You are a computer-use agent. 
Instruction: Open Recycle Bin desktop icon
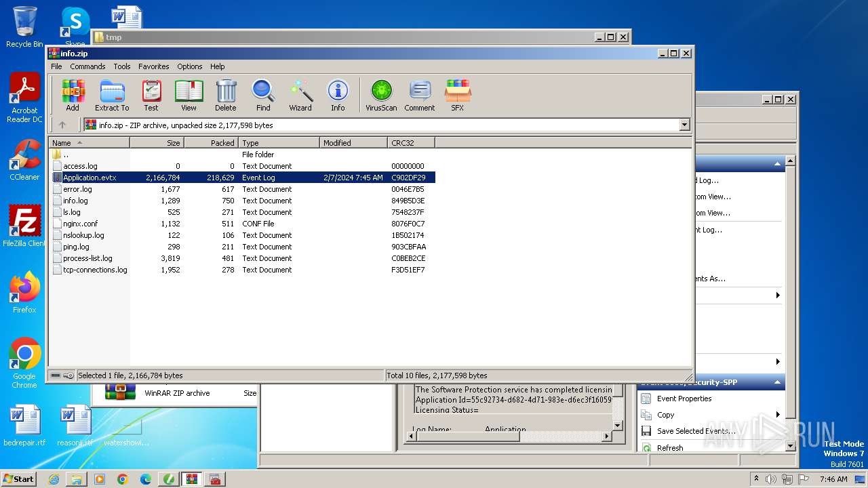pos(24,27)
